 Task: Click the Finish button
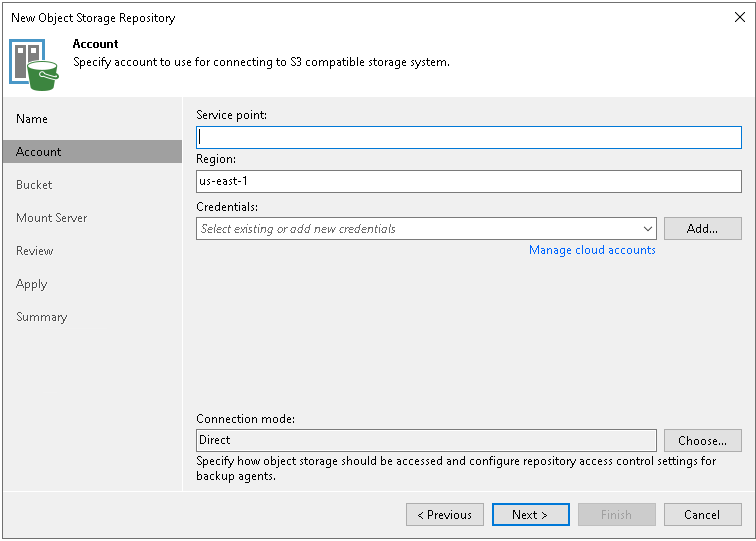click(x=617, y=514)
